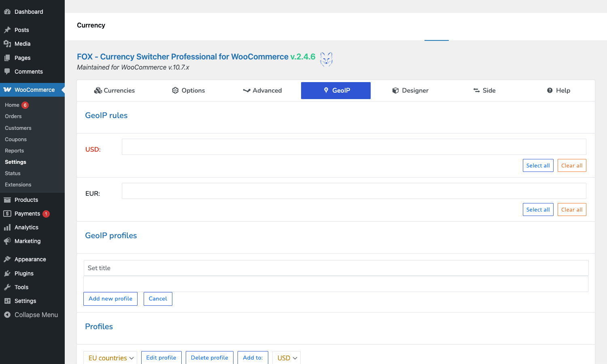Click the Appearance paintbrush icon
607x364 pixels.
coord(7,259)
